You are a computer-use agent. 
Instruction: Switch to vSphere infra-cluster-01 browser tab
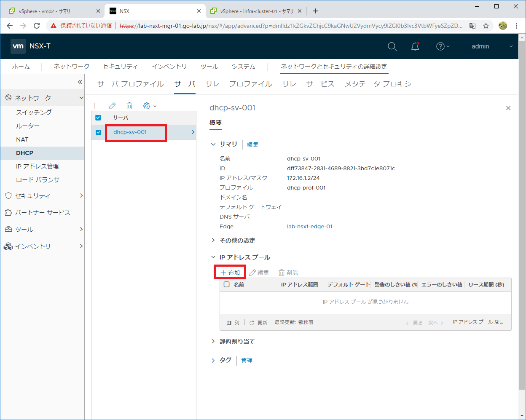[255, 11]
